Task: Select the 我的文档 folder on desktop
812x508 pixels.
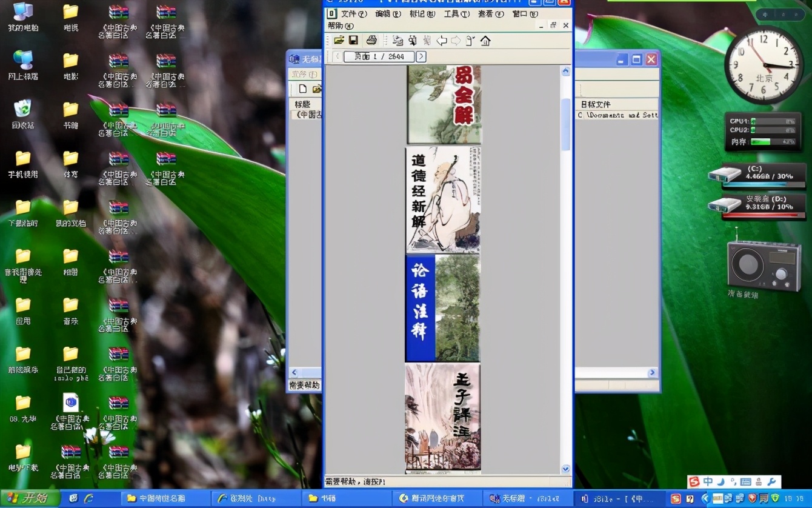Action: 71,213
